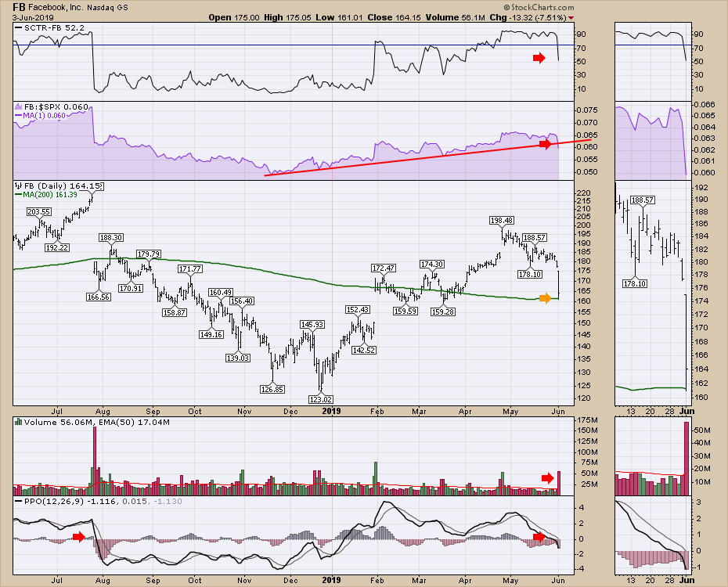728x587 pixels.
Task: Click the 160.49 price annotation
Action: pos(221,293)
